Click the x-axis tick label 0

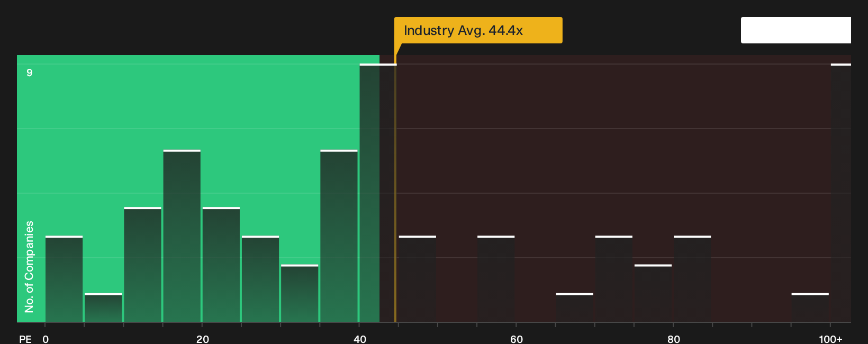[46, 339]
